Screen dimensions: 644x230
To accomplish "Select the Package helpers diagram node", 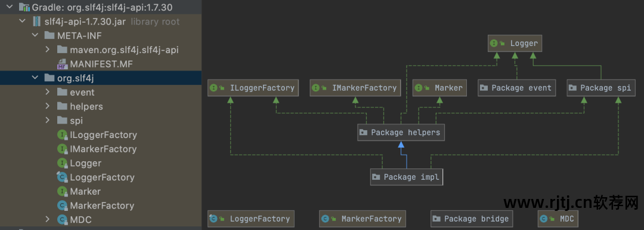I will (401, 133).
